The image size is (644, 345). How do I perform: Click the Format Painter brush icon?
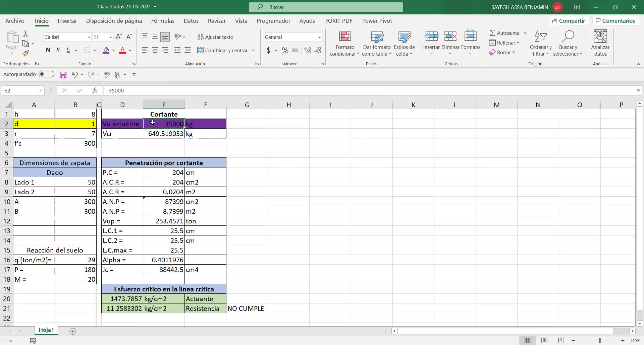[x=25, y=53]
